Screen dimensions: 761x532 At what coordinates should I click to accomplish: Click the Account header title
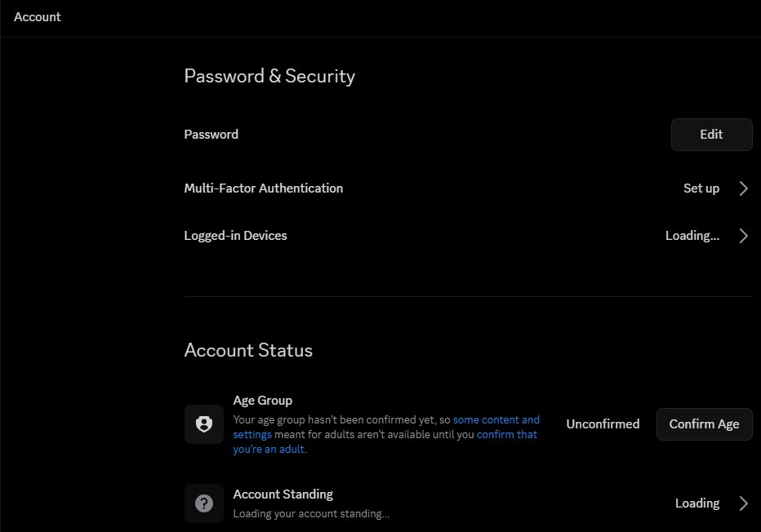coord(38,17)
